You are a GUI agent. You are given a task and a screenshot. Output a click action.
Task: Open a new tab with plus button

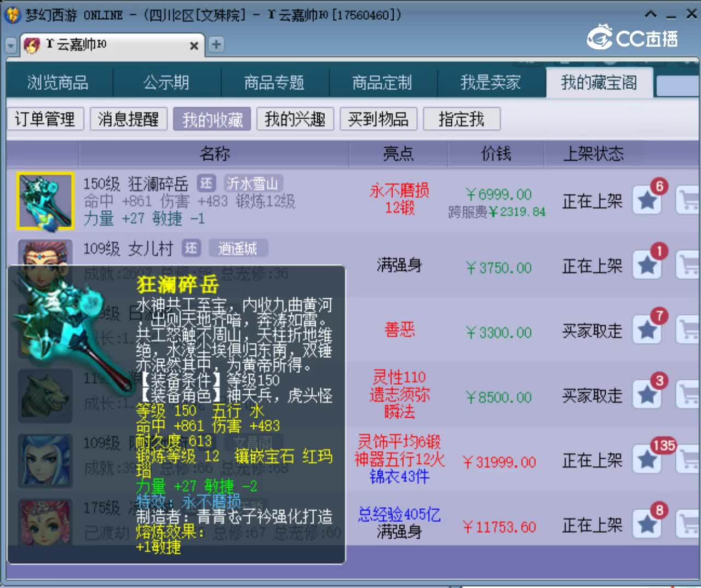[x=216, y=45]
